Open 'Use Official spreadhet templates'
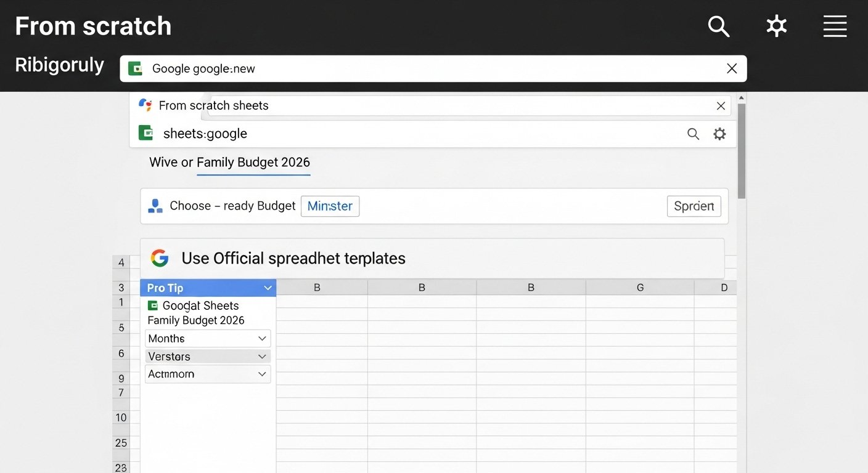 [x=432, y=258]
